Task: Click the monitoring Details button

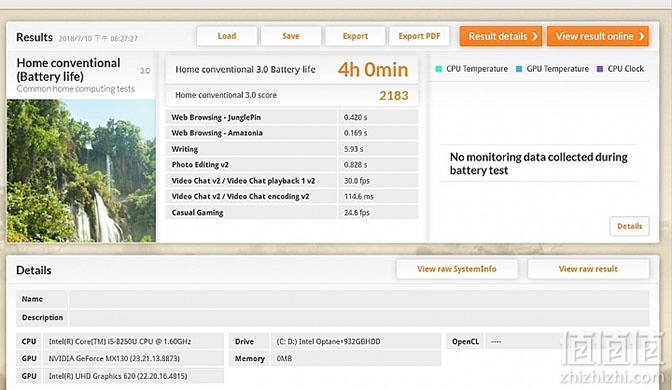Action: tap(629, 226)
